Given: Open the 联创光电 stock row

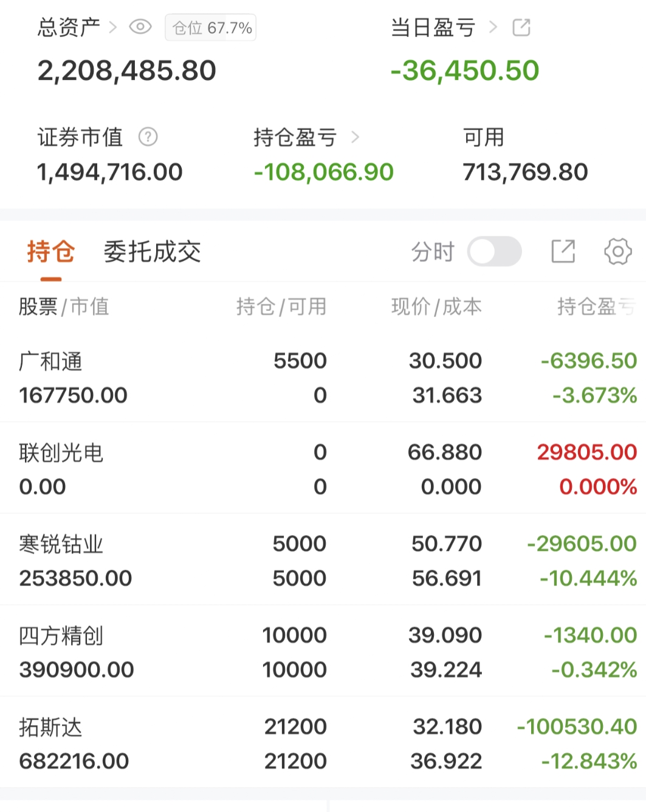Looking at the screenshot, I should (323, 468).
